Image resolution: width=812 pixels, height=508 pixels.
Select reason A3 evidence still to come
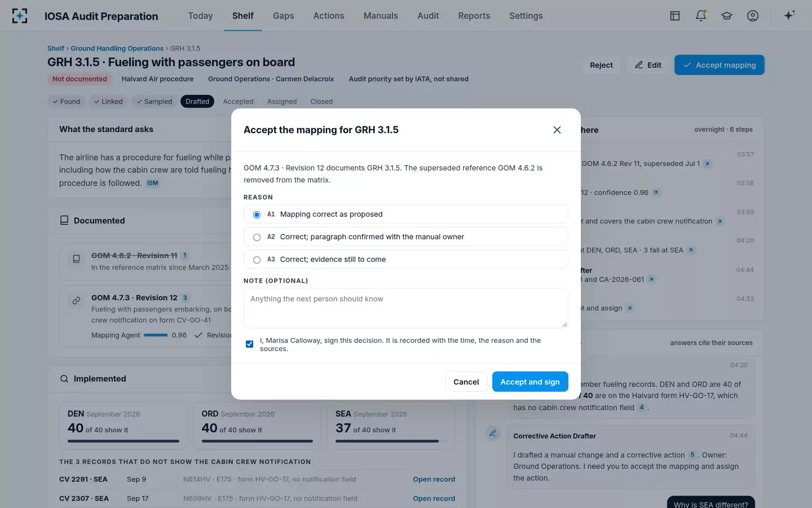click(406, 259)
